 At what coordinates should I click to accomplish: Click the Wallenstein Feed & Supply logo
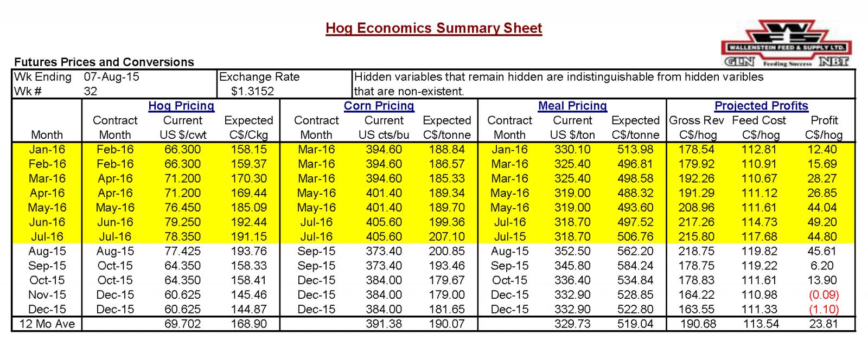[786, 43]
